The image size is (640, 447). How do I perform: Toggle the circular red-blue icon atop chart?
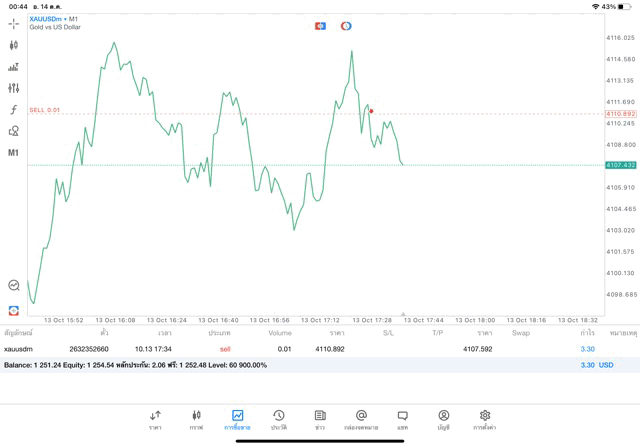[x=346, y=26]
